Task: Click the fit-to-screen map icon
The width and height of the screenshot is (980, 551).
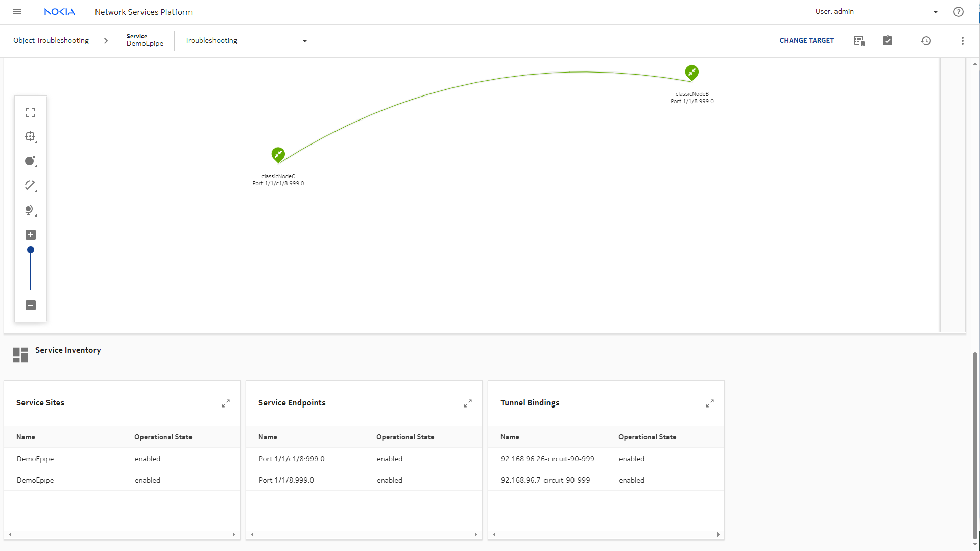Action: (31, 112)
